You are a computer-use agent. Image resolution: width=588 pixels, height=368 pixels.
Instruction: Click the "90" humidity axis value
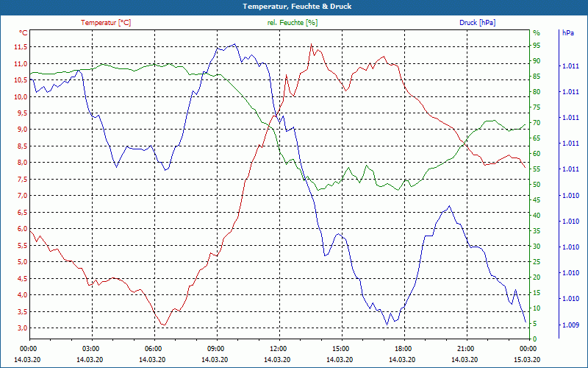pyautogui.click(x=537, y=61)
